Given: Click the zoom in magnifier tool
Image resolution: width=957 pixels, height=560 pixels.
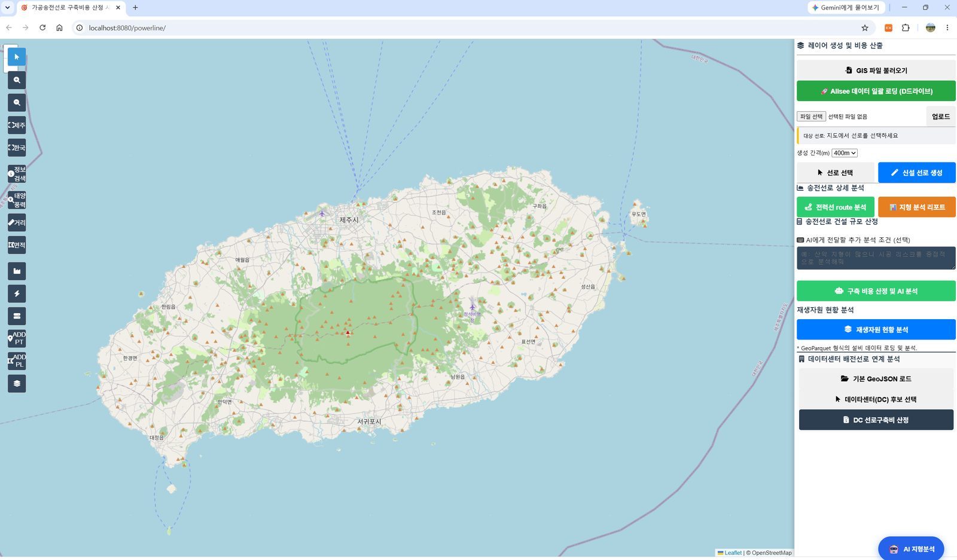Looking at the screenshot, I should (x=17, y=80).
